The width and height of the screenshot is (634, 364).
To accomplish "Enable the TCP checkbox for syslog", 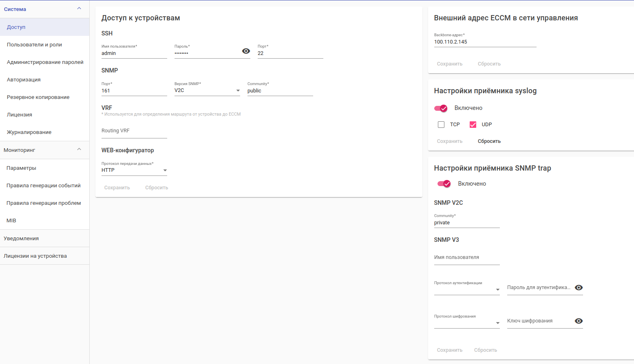I will [x=441, y=125].
